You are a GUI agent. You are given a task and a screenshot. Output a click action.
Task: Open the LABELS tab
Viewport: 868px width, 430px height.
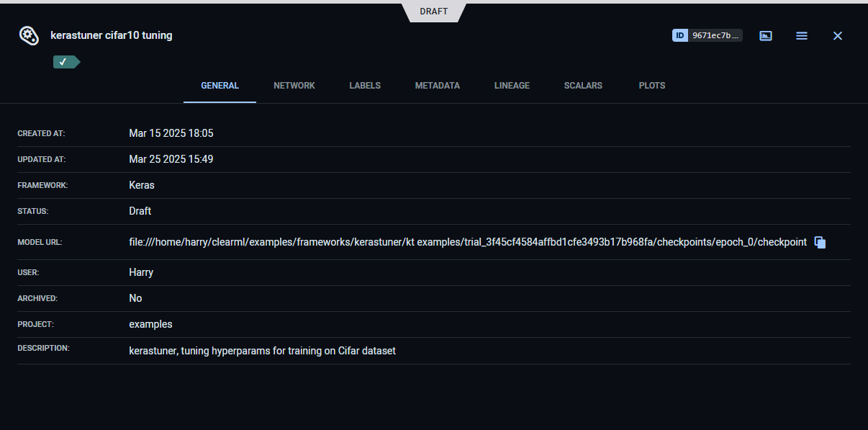click(365, 86)
